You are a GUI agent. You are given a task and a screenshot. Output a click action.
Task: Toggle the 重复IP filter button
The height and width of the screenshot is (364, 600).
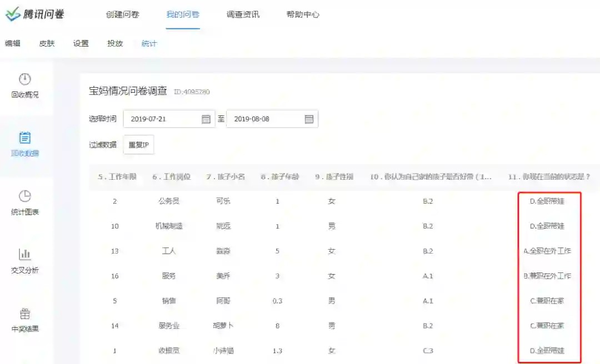pyautogui.click(x=138, y=145)
